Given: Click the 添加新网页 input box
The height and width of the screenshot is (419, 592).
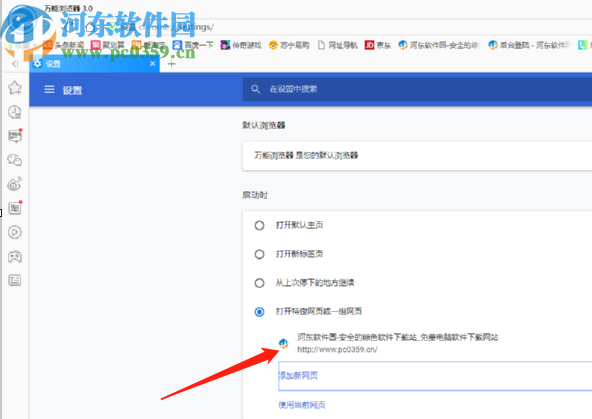Looking at the screenshot, I should [435, 376].
